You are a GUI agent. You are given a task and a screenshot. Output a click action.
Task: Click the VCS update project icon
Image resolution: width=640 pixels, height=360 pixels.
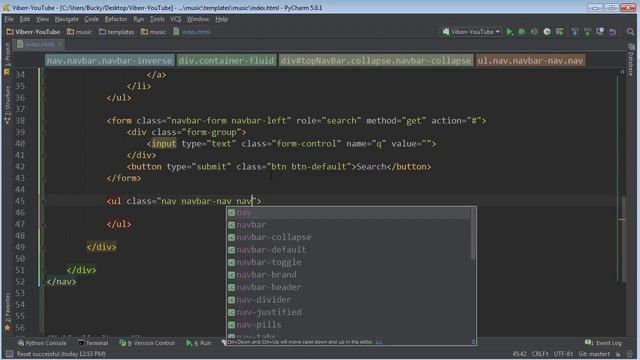(575, 32)
